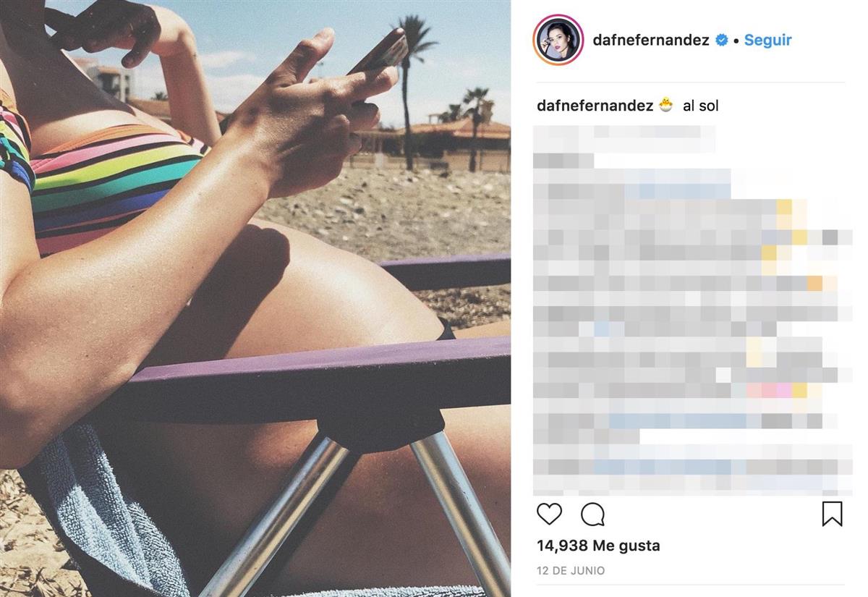Image resolution: width=868 pixels, height=597 pixels.
Task: Click the metal chair legs in the photo
Action: coord(362,514)
